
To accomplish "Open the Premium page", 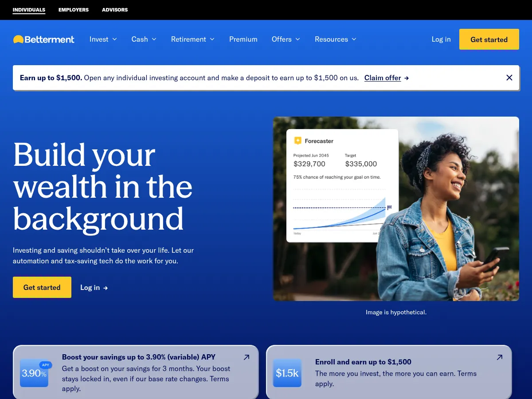I will pyautogui.click(x=243, y=39).
